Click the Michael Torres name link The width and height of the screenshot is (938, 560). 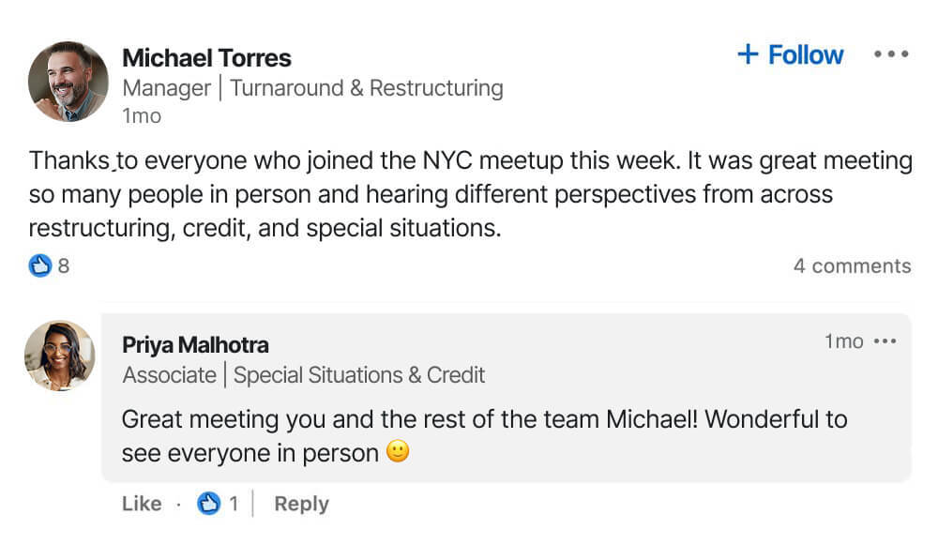point(206,58)
